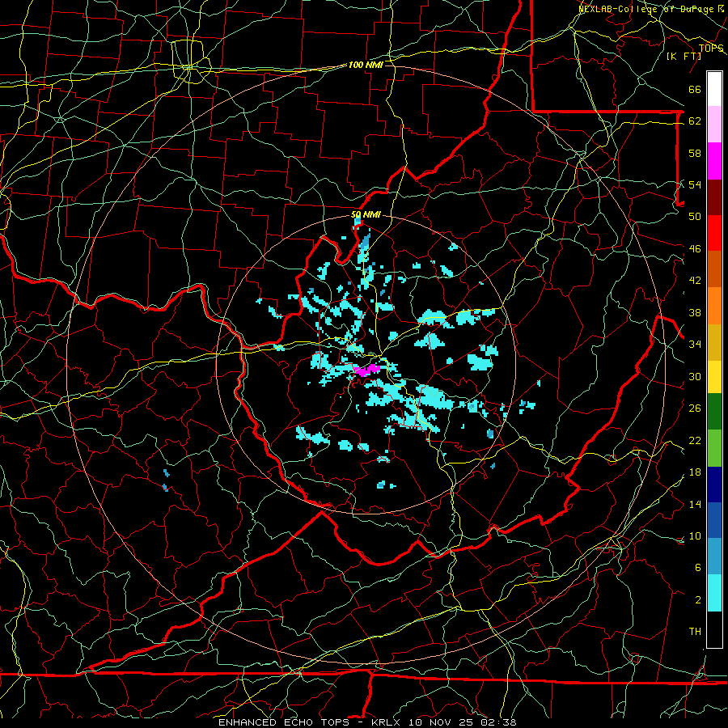Pick the dark red (maroon) legend swatch

(x=714, y=197)
